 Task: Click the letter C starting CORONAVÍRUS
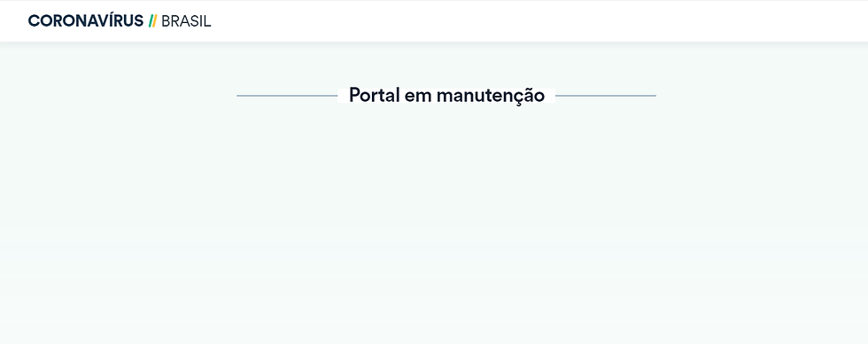click(x=34, y=21)
